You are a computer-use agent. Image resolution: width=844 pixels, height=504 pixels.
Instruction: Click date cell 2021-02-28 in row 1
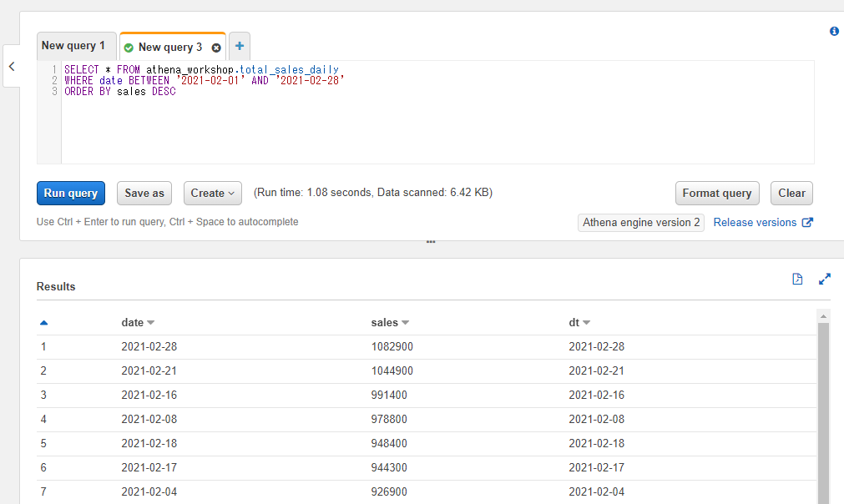(x=149, y=347)
